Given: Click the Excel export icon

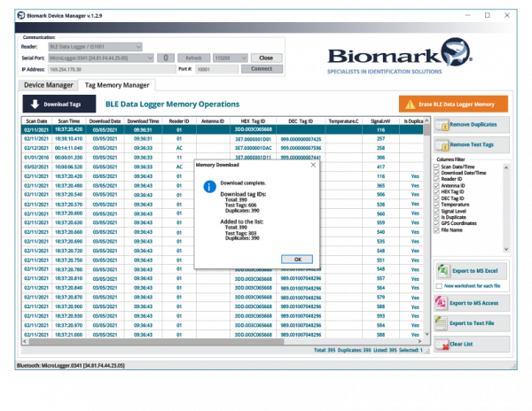Looking at the screenshot, I should (x=443, y=271).
